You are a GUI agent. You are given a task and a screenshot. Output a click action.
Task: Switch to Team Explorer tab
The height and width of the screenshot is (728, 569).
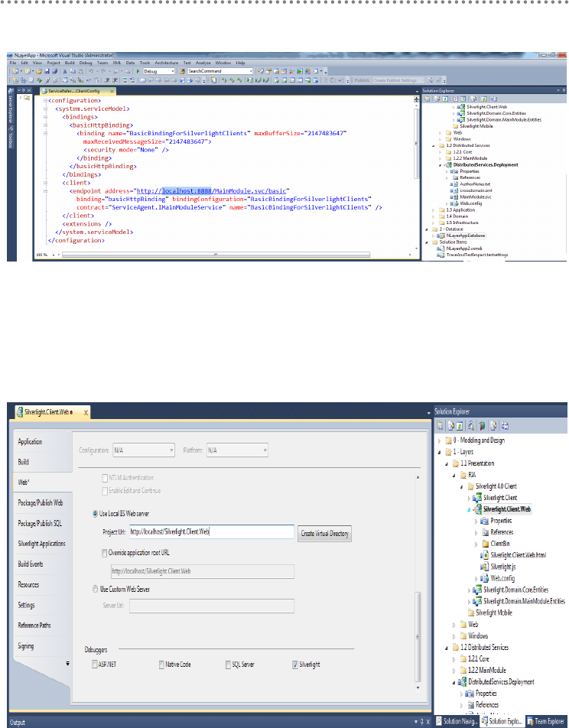point(546,721)
